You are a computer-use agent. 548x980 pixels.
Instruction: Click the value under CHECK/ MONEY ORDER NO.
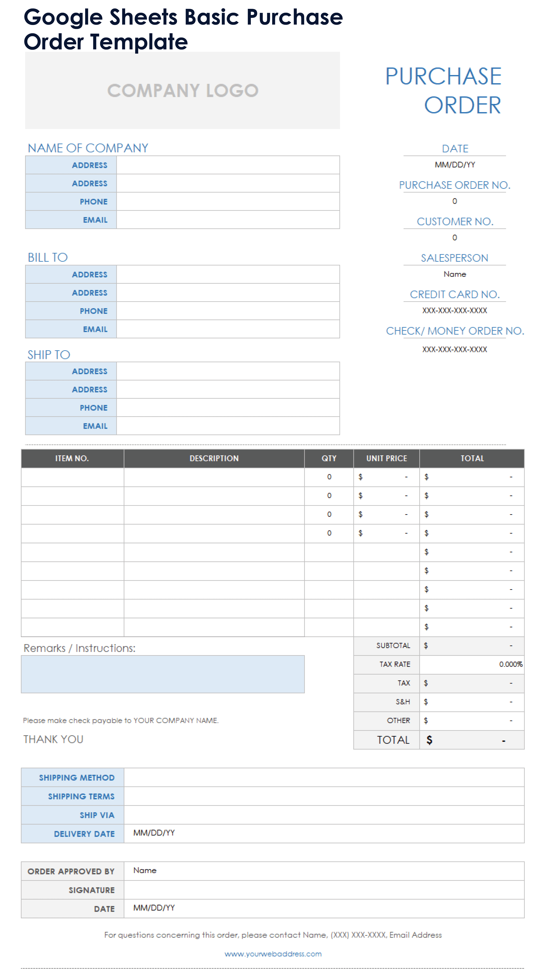tap(455, 349)
